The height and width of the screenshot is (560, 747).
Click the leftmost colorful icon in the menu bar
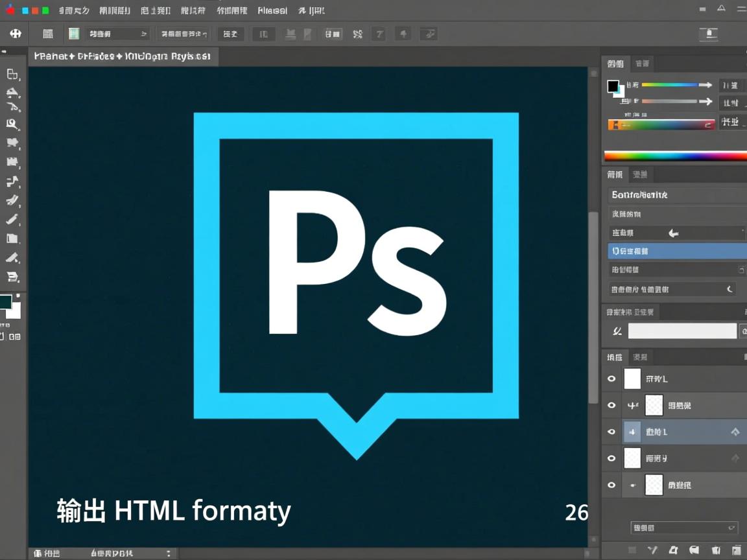pos(10,10)
